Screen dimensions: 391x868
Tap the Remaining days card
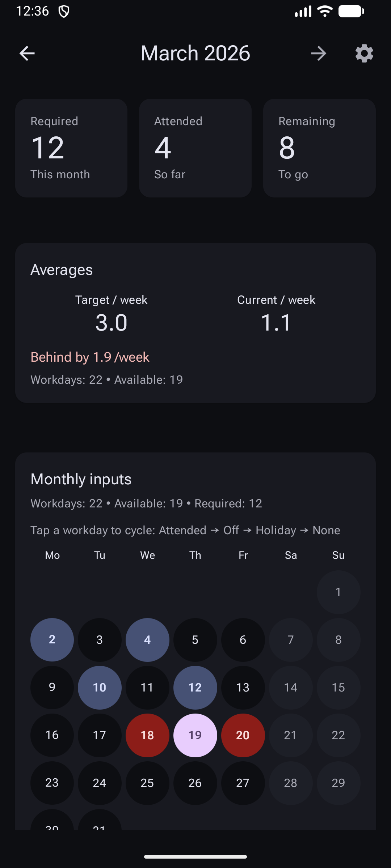(319, 148)
